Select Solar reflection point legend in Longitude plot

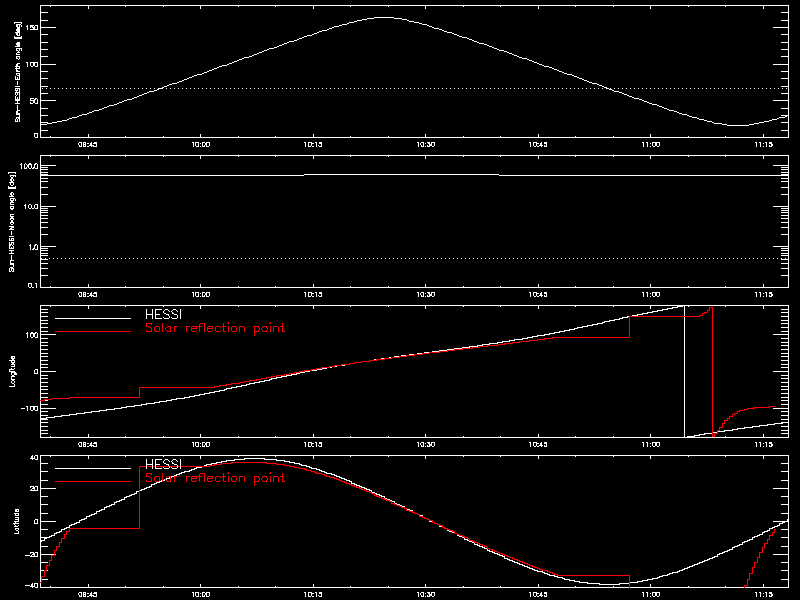point(215,328)
